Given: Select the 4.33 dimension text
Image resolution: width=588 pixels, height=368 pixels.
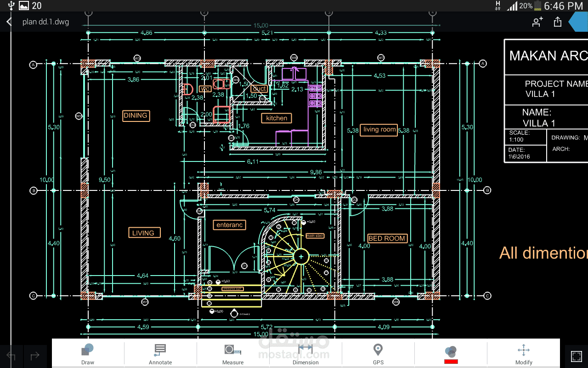Looking at the screenshot, I should 381,33.
